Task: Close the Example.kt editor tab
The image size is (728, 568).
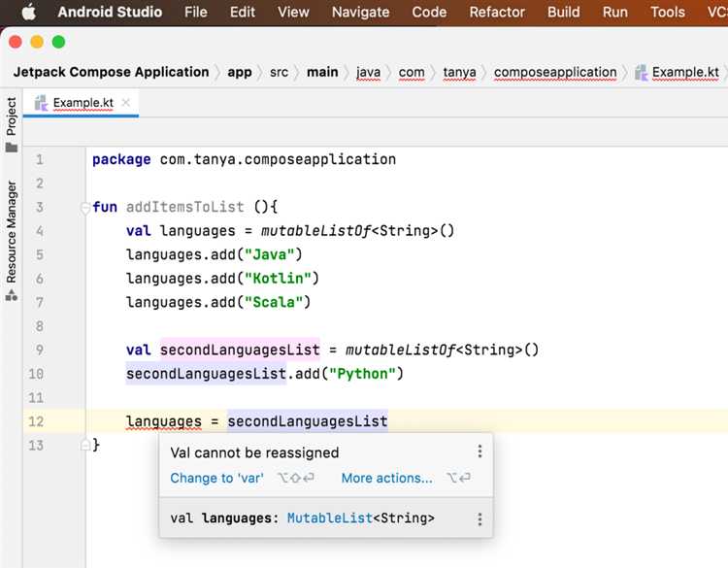Action: (x=126, y=103)
